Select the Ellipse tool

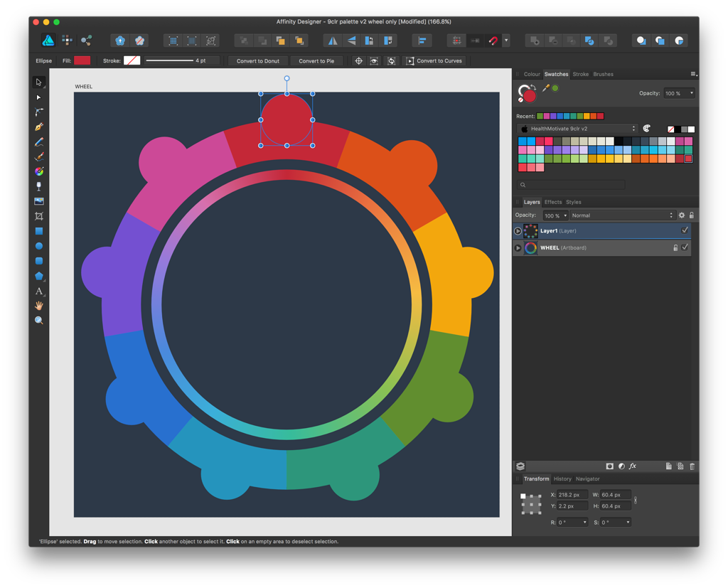(39, 246)
